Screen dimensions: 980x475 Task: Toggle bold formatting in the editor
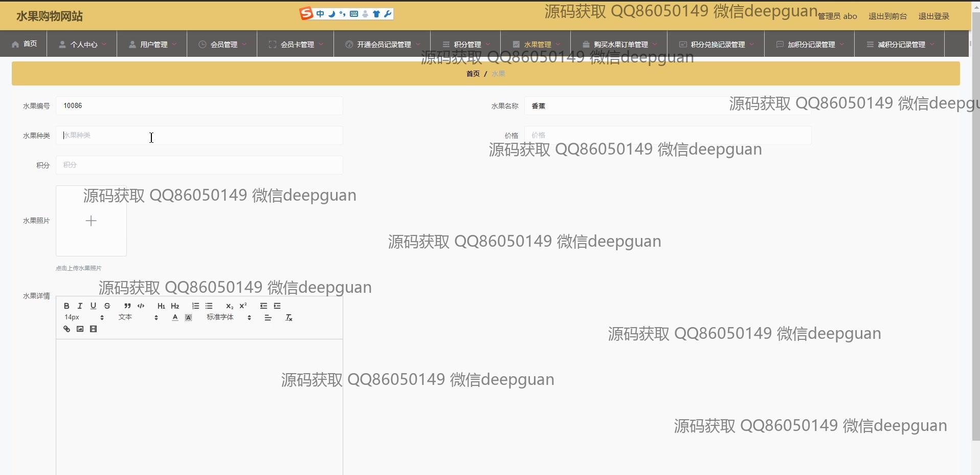(x=66, y=306)
